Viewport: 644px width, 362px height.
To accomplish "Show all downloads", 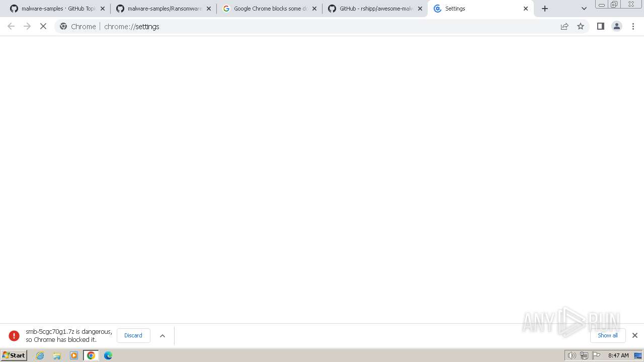I will tap(608, 335).
